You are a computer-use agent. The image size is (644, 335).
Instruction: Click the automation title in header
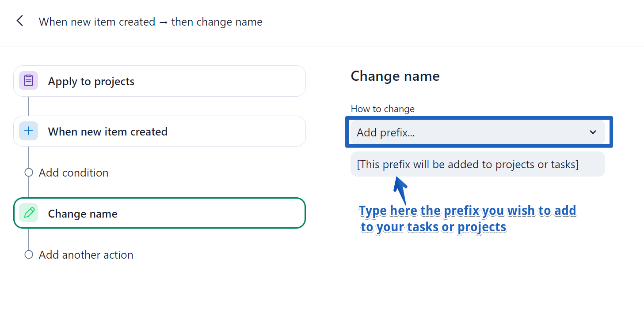(x=150, y=22)
